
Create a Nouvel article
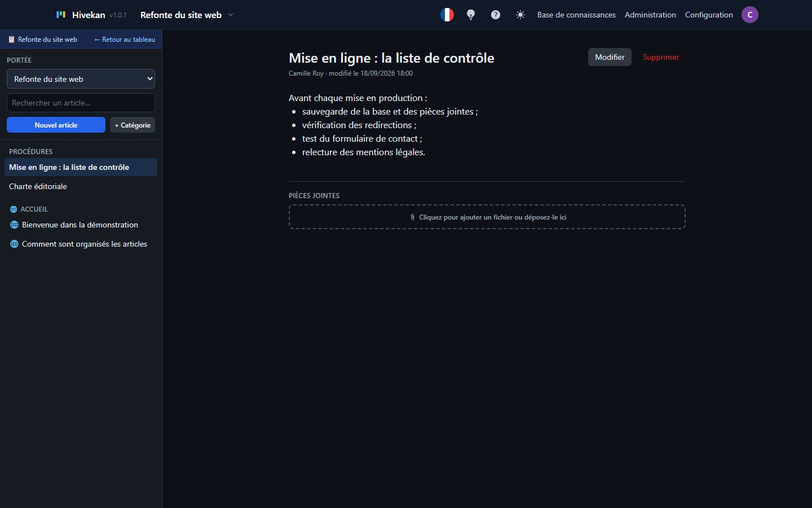pyautogui.click(x=56, y=125)
